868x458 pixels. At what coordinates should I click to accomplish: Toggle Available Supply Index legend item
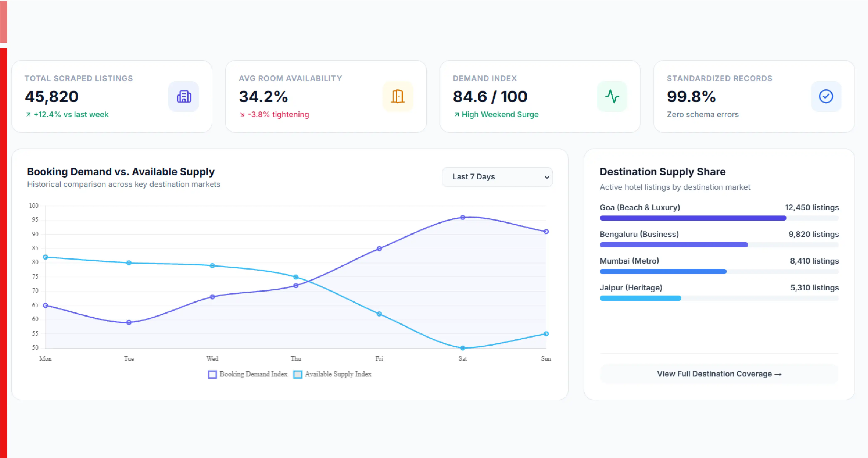coord(332,374)
